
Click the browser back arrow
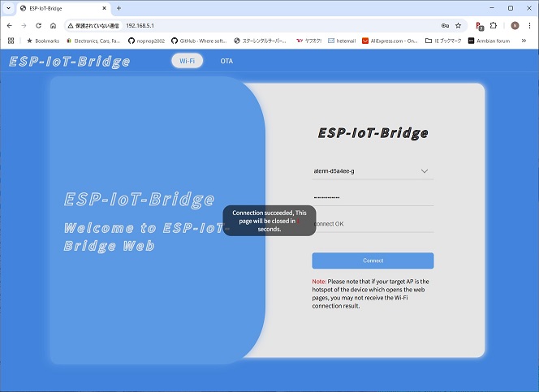pyautogui.click(x=10, y=25)
